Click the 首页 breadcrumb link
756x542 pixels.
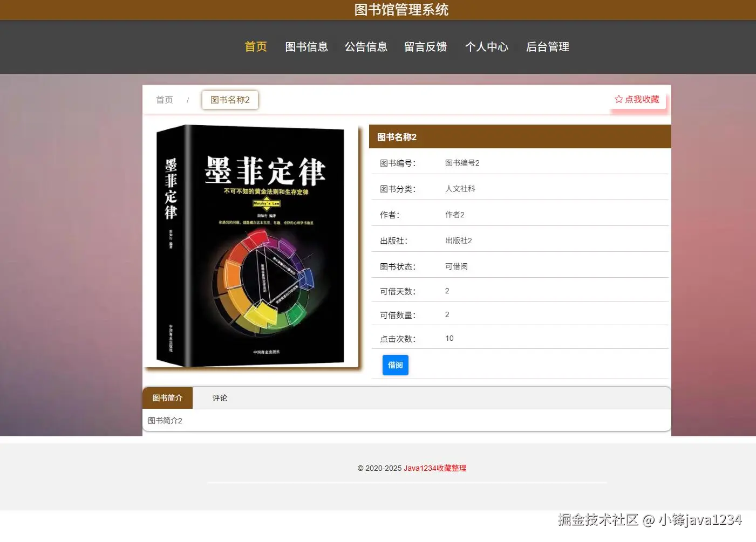pos(165,100)
